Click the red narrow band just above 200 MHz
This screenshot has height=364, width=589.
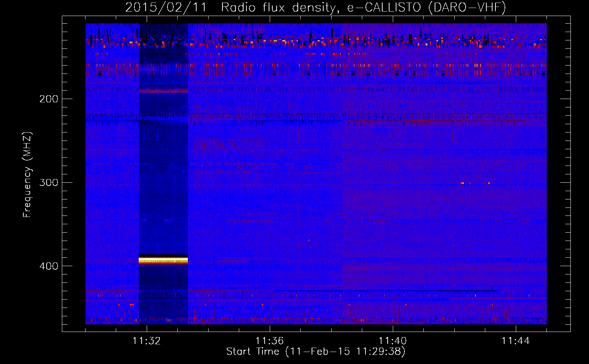pos(163,91)
